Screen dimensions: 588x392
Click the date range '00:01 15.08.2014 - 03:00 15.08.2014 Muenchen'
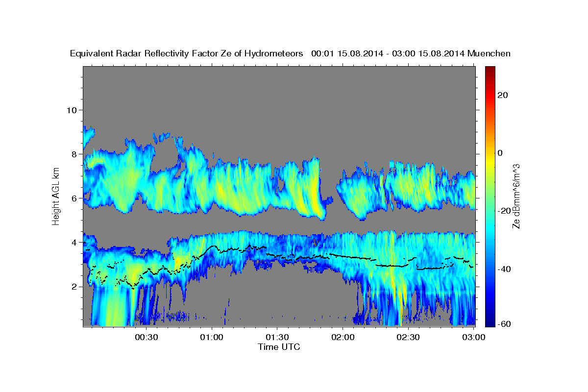411,53
